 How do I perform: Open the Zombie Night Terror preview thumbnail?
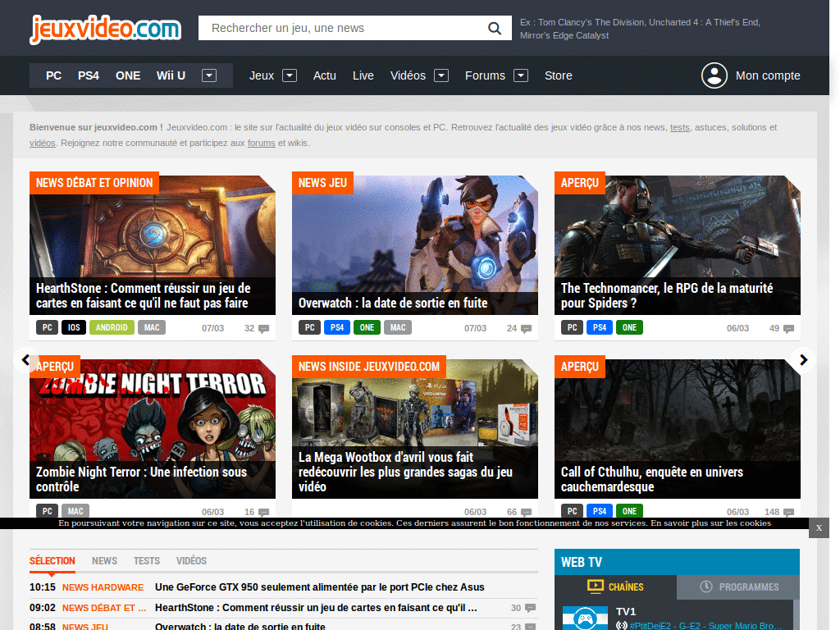[153, 428]
